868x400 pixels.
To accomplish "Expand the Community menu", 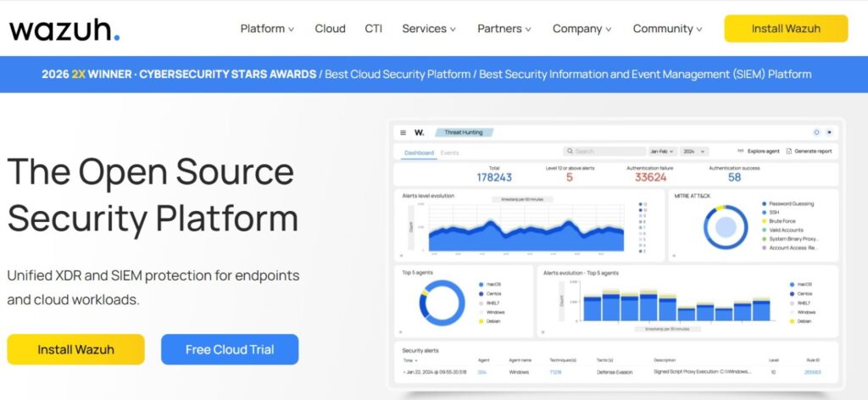I will click(x=668, y=29).
